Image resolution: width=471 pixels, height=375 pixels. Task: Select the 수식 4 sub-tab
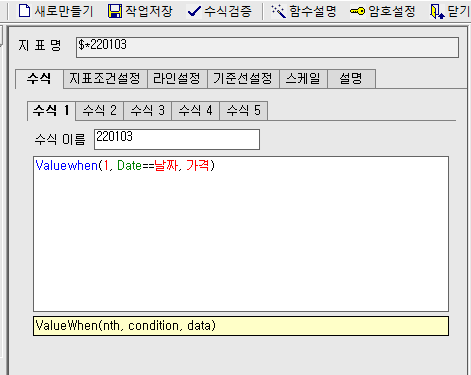[195, 110]
